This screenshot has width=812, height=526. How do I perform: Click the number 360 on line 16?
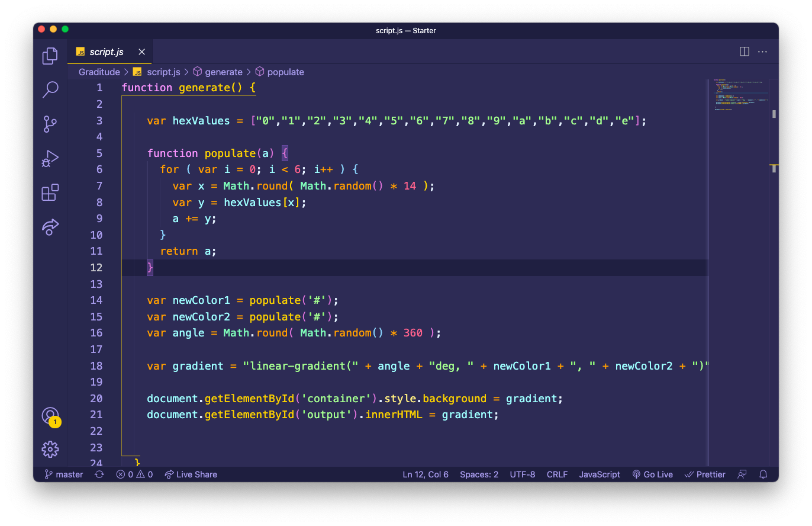tap(413, 333)
